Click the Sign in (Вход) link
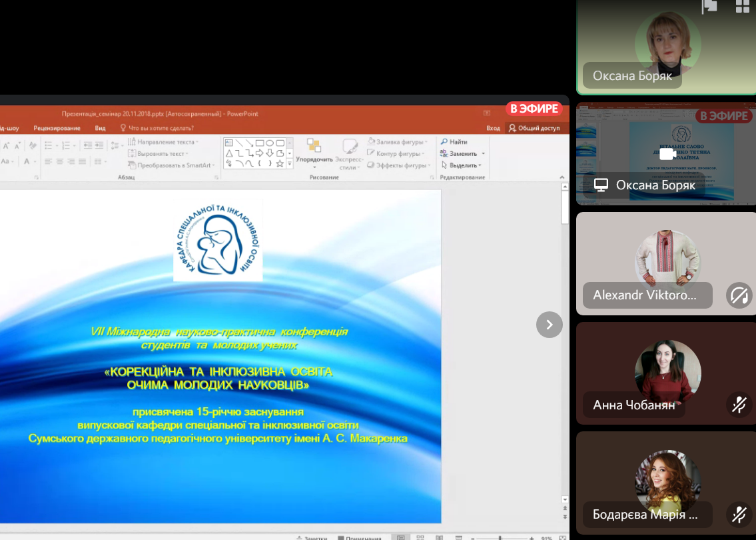Screen dimensions: 756x540 493,128
